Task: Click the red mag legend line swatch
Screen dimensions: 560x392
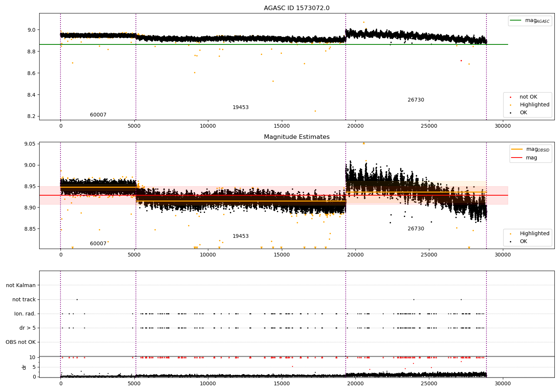Action: coord(517,158)
